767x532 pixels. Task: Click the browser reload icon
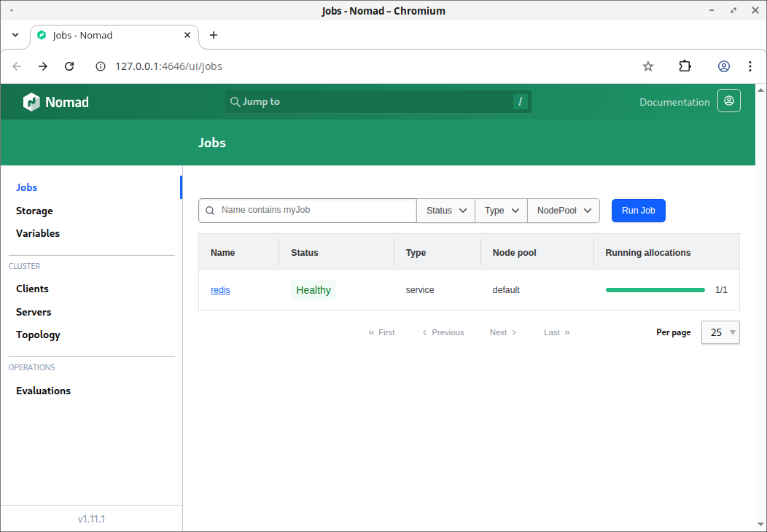(69, 66)
